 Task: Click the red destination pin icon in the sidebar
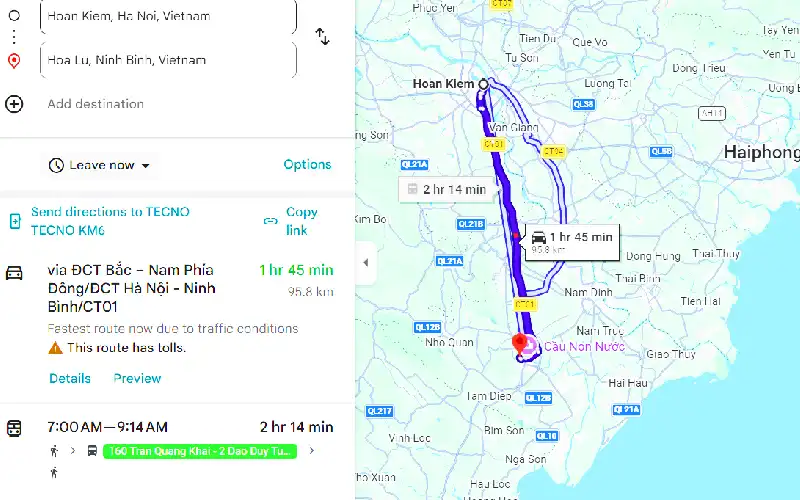pos(14,61)
